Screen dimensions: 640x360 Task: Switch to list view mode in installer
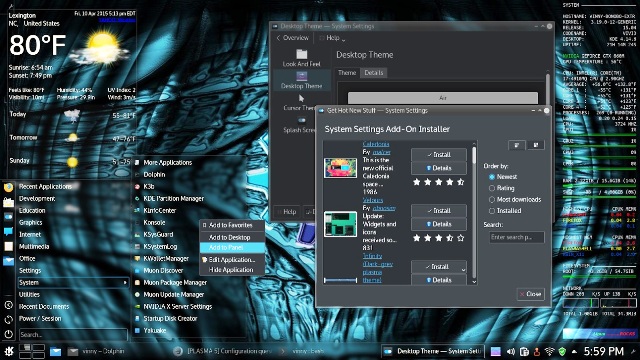coord(517,145)
